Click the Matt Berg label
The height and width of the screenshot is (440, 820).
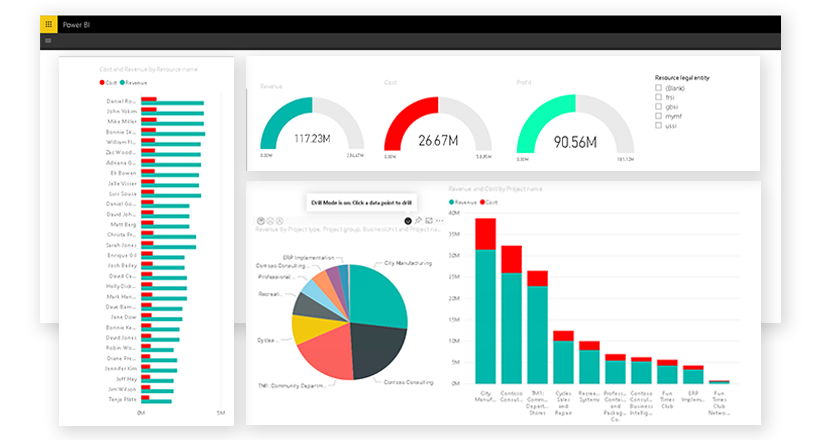click(123, 224)
